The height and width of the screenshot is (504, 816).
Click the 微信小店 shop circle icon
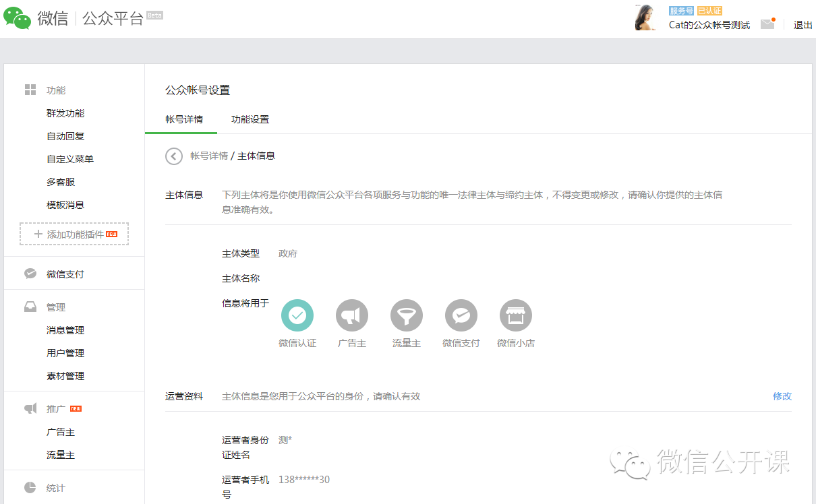(x=516, y=315)
